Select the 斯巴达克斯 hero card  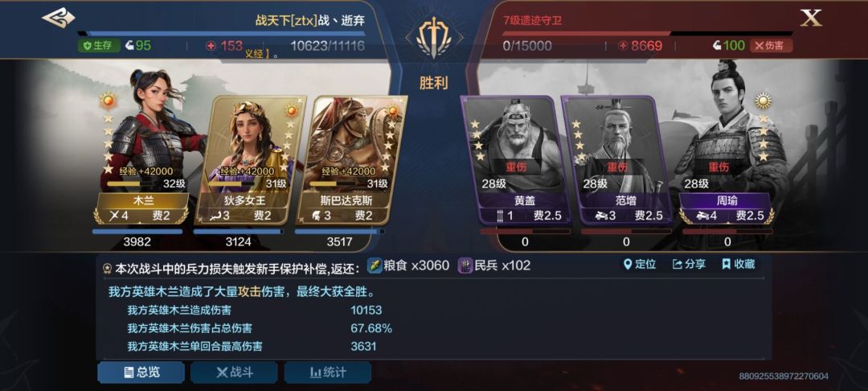(x=350, y=161)
